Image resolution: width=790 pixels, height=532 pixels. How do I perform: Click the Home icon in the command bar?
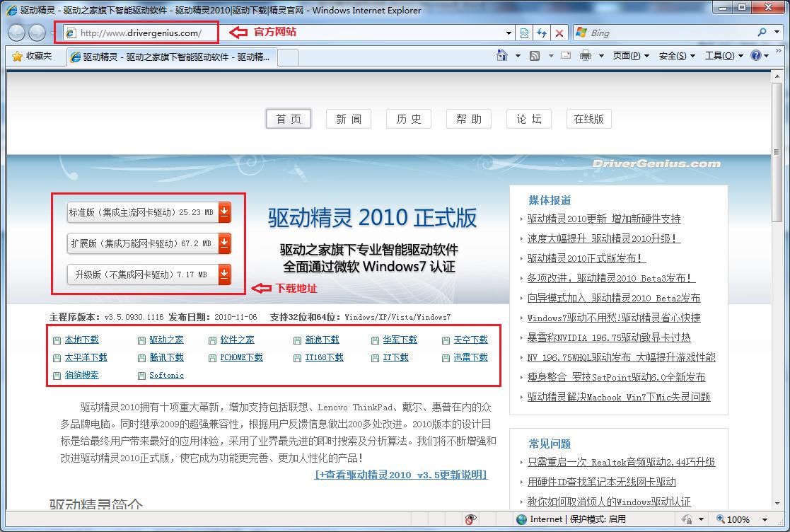pos(502,56)
